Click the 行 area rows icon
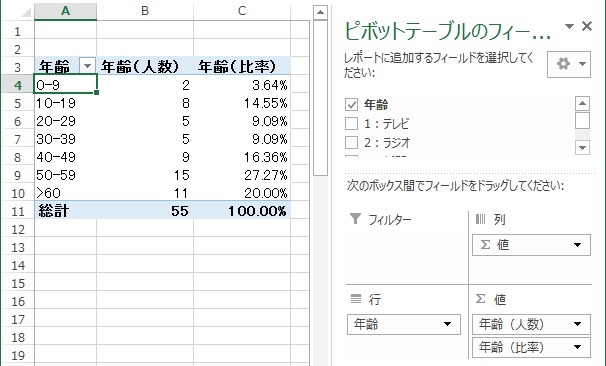The height and width of the screenshot is (366, 606). 356,298
